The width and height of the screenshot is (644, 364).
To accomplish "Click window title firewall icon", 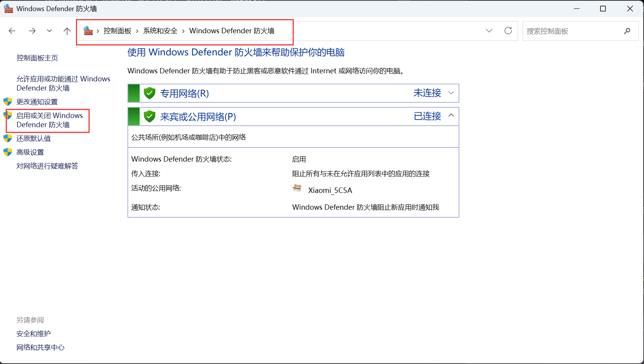I will pyautogui.click(x=8, y=8).
